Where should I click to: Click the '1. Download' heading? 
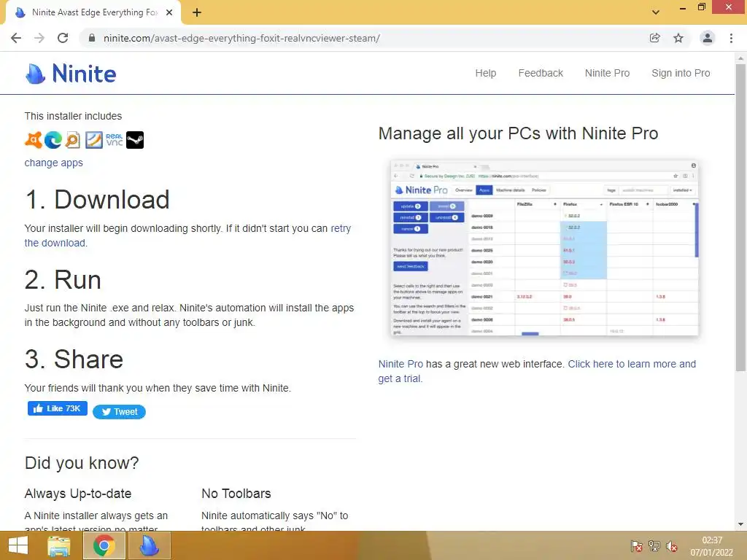pos(97,200)
